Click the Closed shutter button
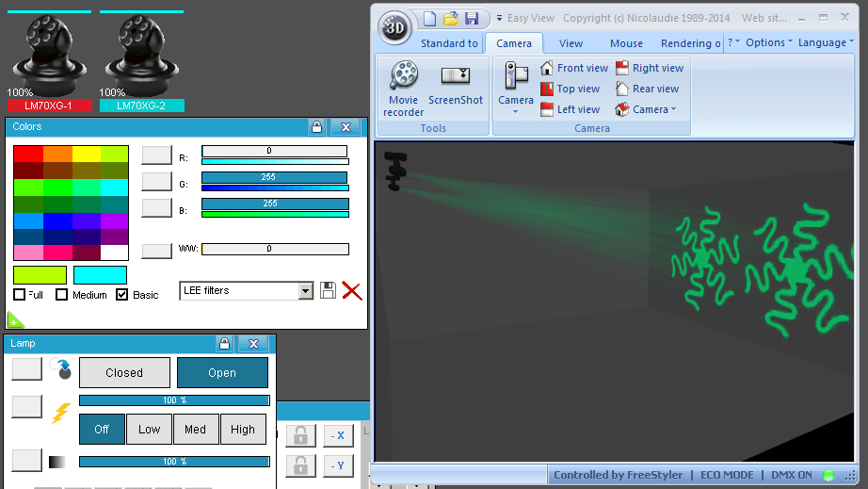 (x=124, y=373)
